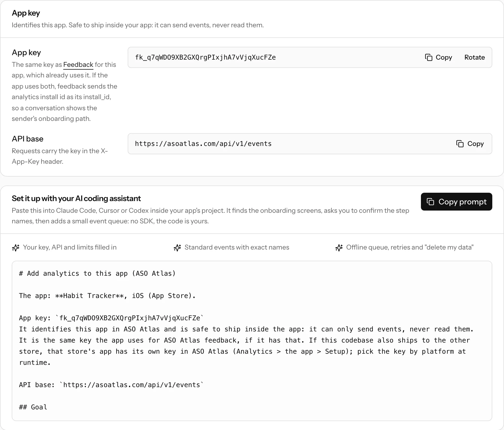Click 'Standard events with exact names' text
This screenshot has height=430, width=504.
[237, 247]
